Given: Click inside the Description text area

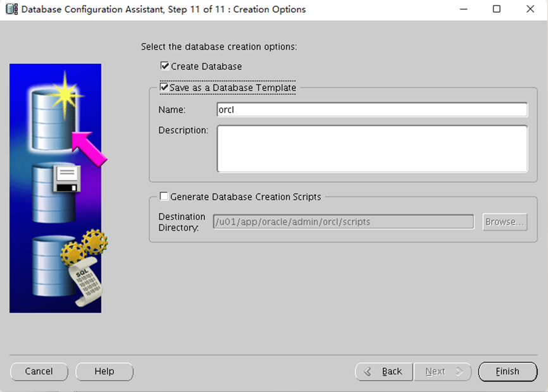Looking at the screenshot, I should (x=372, y=149).
